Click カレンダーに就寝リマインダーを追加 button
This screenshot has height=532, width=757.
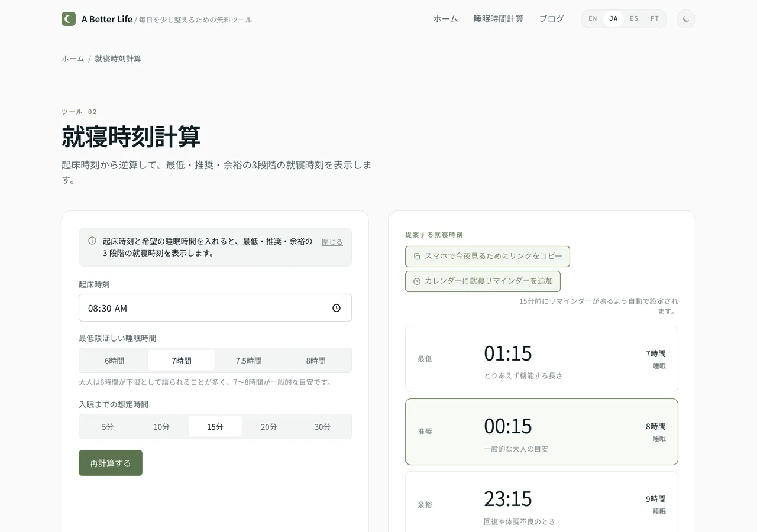(x=483, y=281)
